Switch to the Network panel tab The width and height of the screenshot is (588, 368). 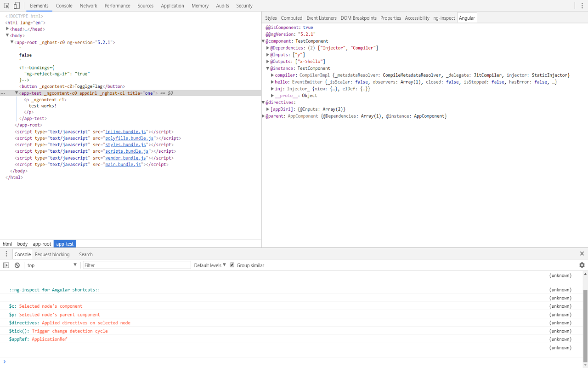coord(88,6)
